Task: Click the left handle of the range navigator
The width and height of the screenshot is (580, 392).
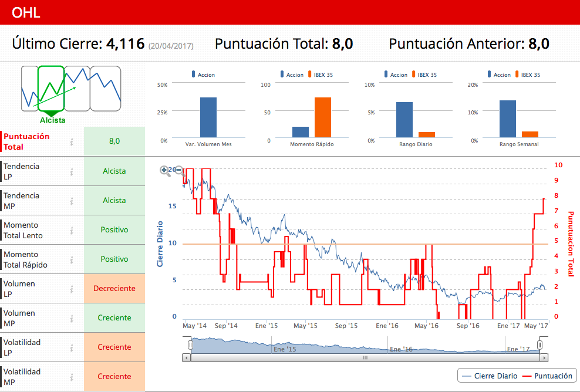Action: [190, 345]
